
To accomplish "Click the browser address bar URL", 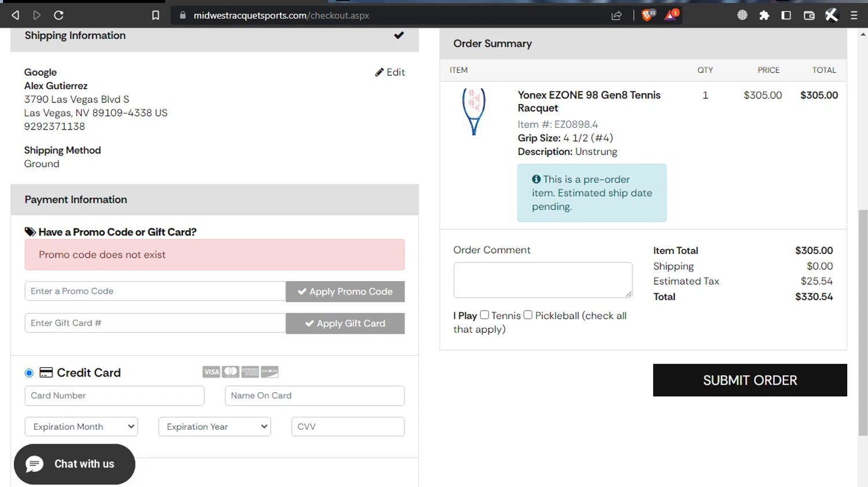I will pos(281,16).
